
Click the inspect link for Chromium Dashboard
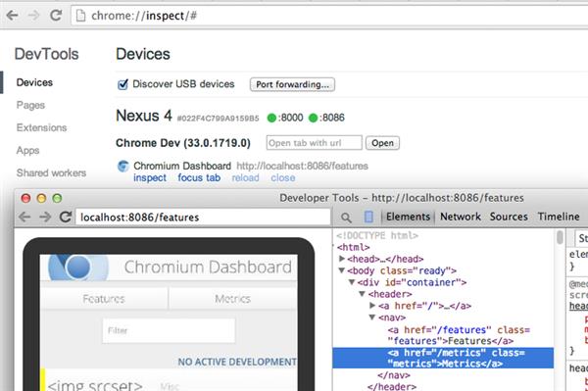click(x=150, y=177)
